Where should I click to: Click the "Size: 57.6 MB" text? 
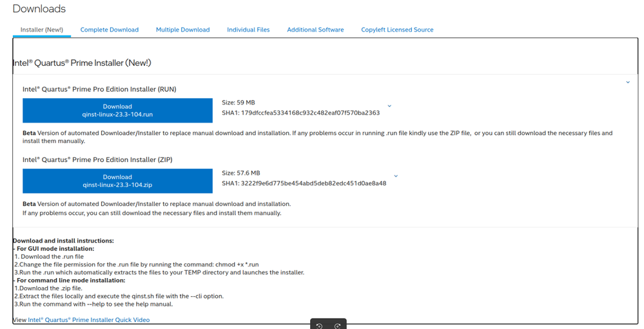240,173
